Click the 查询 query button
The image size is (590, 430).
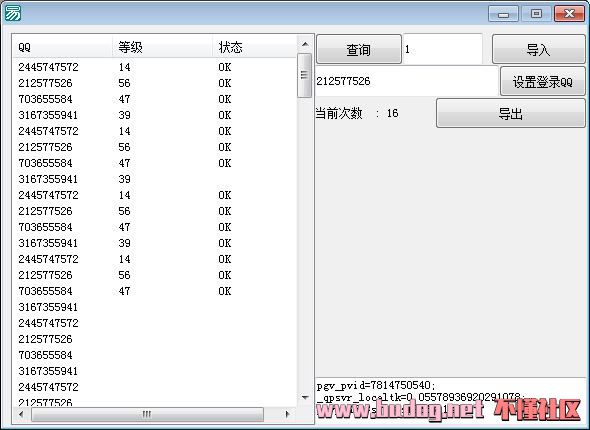pyautogui.click(x=359, y=49)
